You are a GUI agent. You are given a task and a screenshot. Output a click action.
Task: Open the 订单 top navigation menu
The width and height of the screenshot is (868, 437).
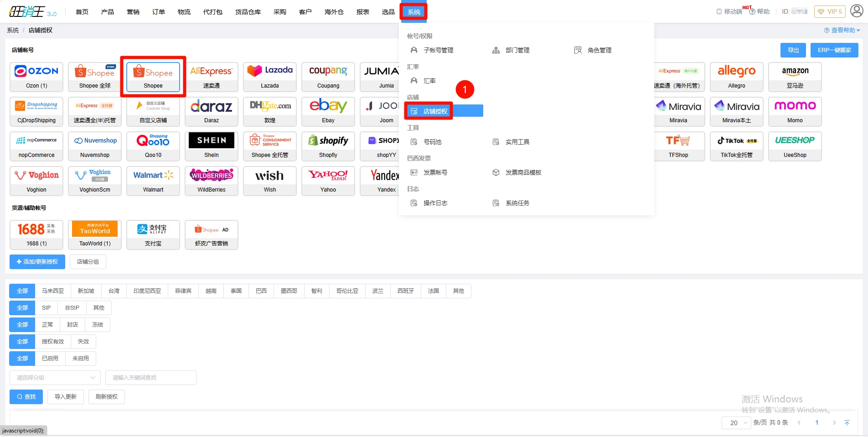[159, 12]
